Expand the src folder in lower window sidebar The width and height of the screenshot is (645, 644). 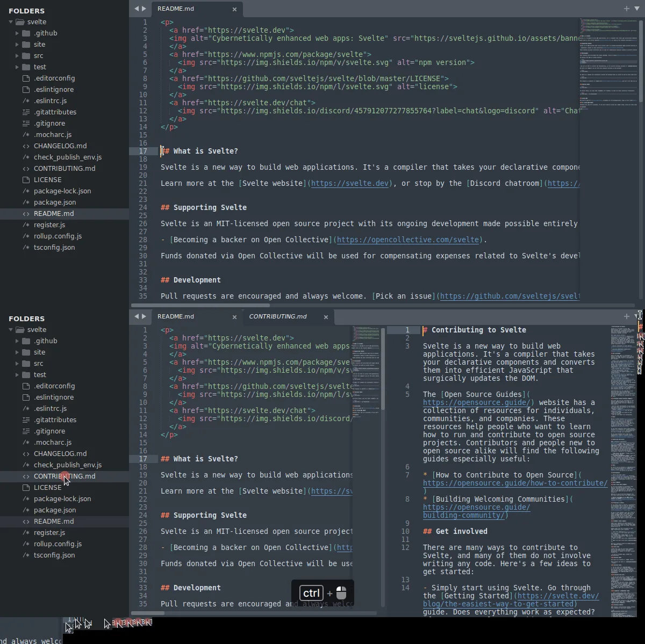click(17, 364)
